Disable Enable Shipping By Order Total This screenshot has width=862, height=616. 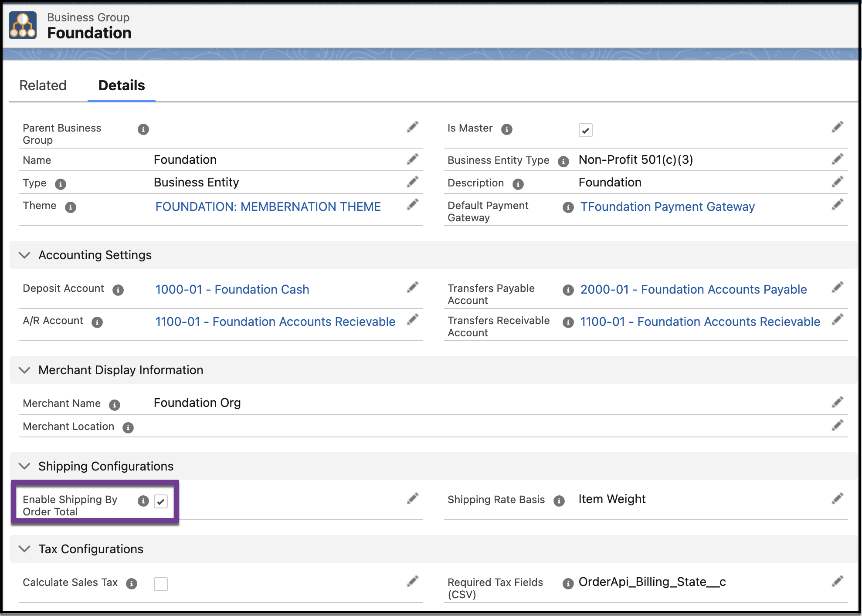161,501
